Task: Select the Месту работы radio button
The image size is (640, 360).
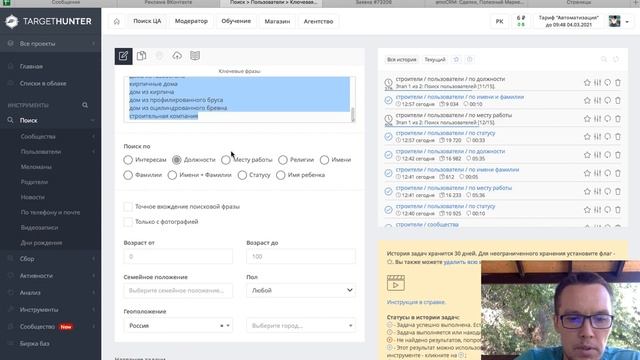Action: [x=226, y=160]
